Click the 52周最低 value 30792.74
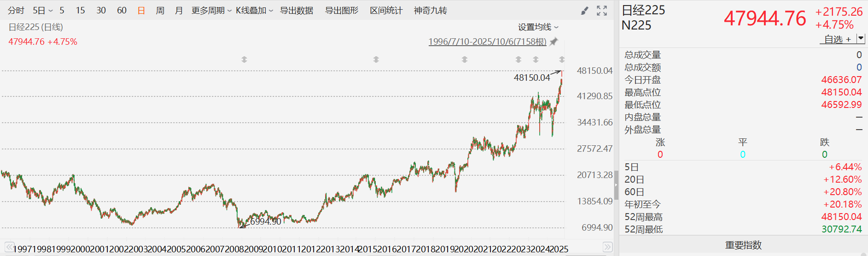Viewport: 868px width, 256px height. click(841, 229)
